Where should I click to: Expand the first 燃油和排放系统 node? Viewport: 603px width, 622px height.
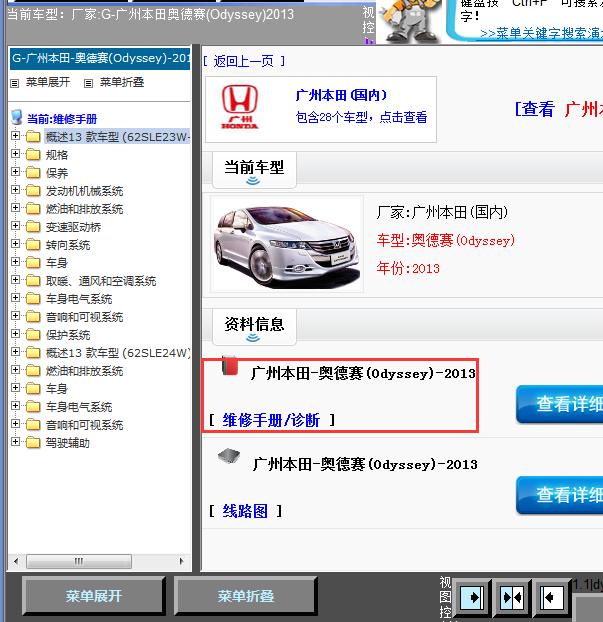(15, 207)
